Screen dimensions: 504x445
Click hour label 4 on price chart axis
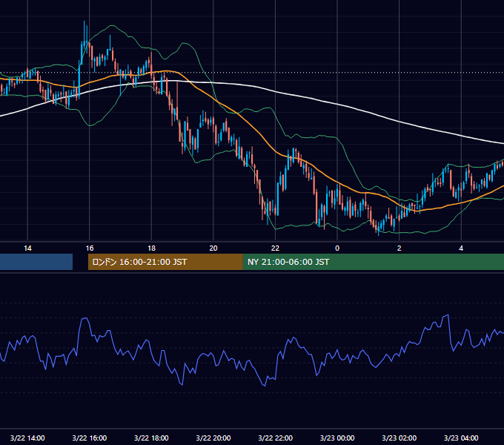tap(461, 248)
